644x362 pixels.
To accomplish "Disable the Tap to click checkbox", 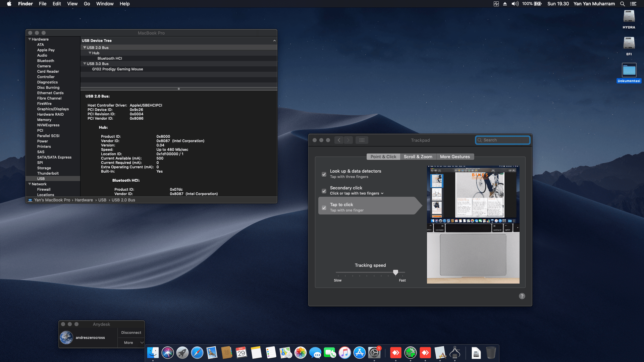I will point(324,208).
